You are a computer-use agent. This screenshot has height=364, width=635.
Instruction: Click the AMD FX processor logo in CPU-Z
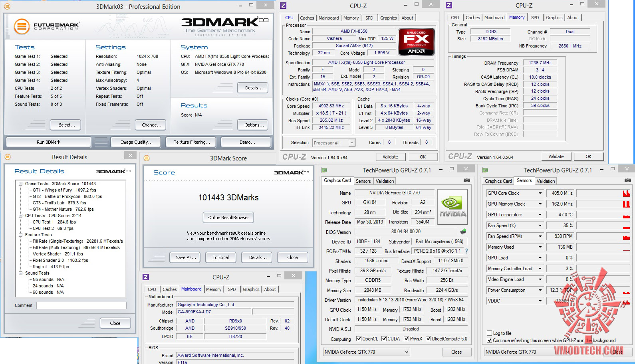pos(416,42)
